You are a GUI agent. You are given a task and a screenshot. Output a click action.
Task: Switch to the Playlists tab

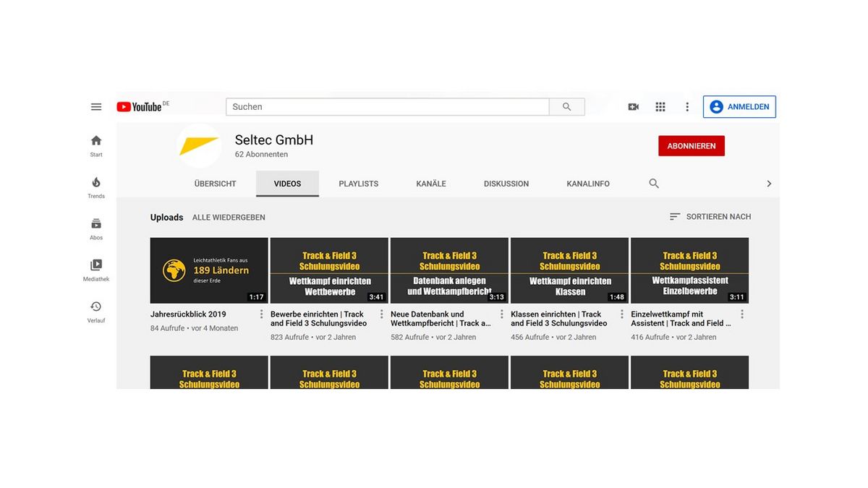click(x=359, y=184)
